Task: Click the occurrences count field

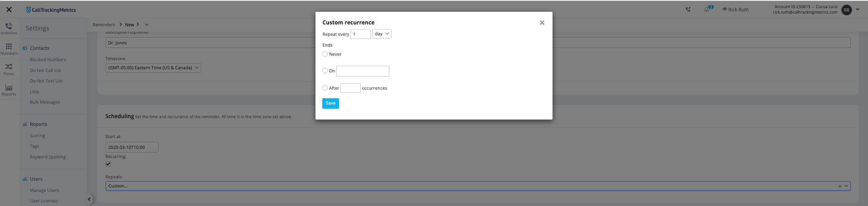Action: (350, 88)
